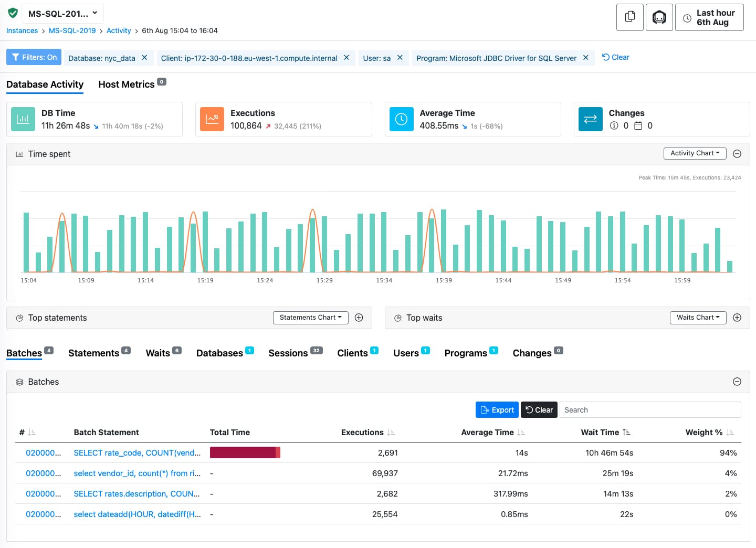756x548 pixels.
Task: Open the Instances breadcrumb link
Action: coord(22,30)
